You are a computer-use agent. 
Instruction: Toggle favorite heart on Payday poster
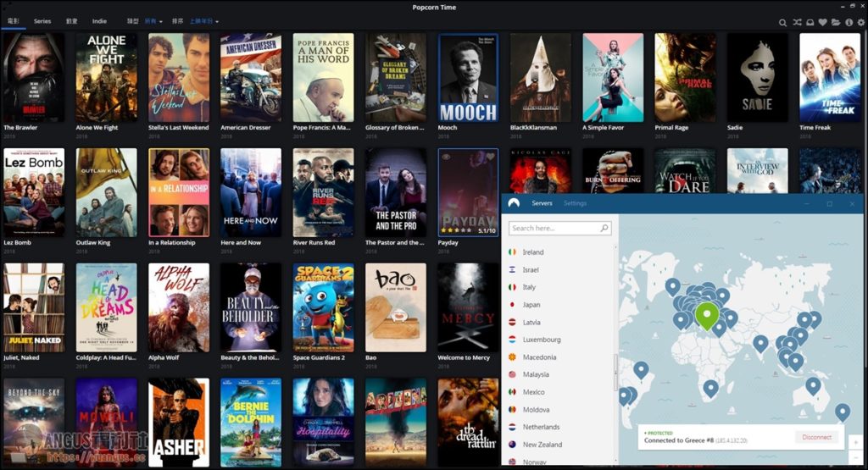[491, 156]
